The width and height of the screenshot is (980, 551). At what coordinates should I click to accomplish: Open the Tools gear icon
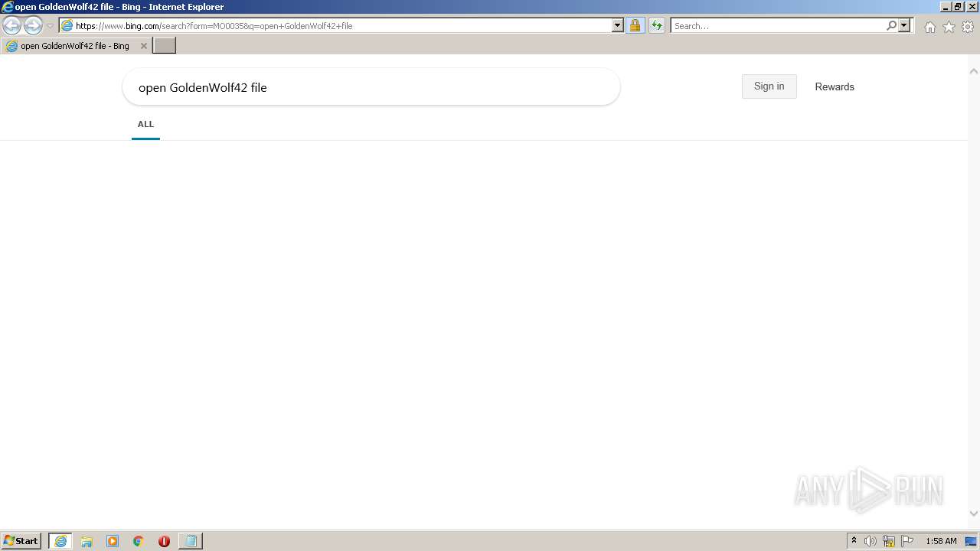(x=968, y=27)
